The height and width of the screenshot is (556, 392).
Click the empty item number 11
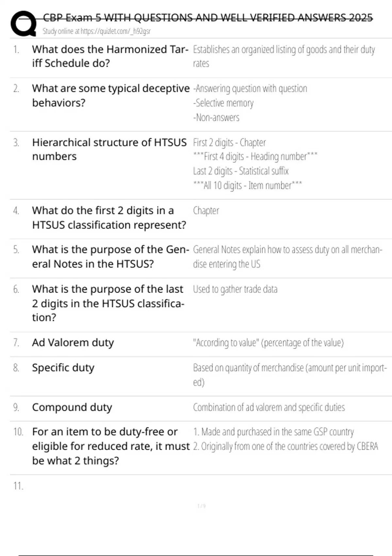pyautogui.click(x=18, y=486)
